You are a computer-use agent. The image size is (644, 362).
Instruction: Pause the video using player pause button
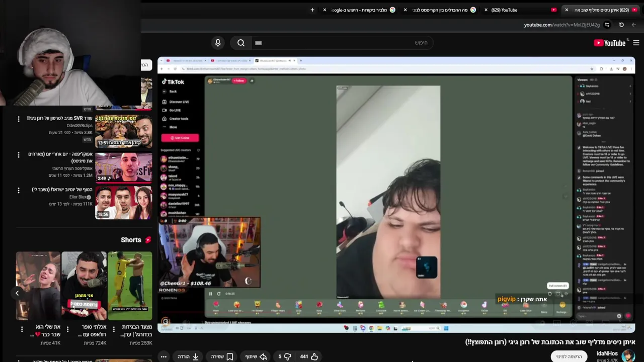[210, 294]
